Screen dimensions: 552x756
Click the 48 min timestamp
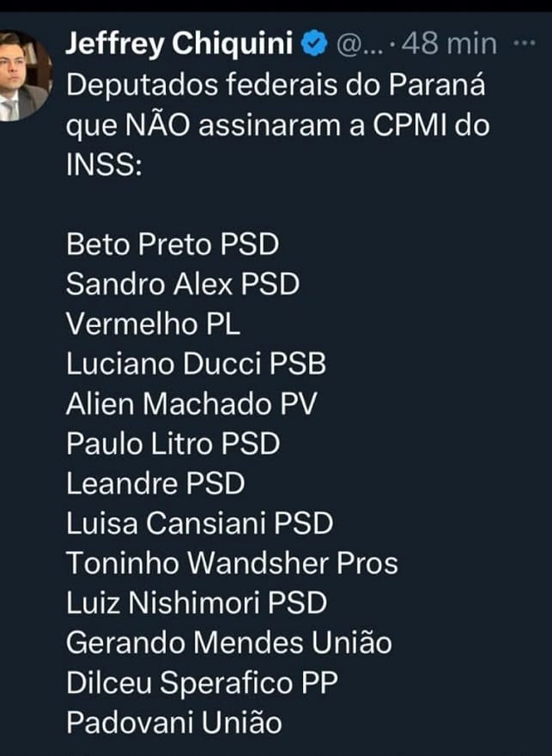tap(452, 45)
